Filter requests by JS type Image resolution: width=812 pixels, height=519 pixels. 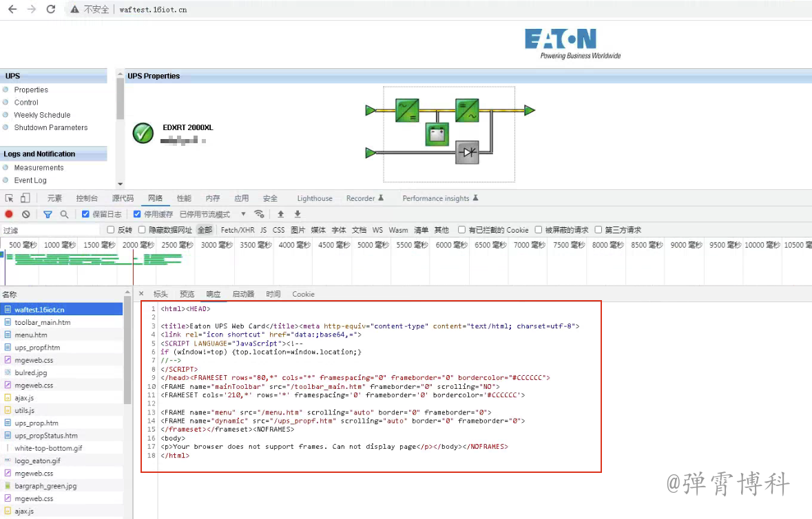(x=264, y=230)
